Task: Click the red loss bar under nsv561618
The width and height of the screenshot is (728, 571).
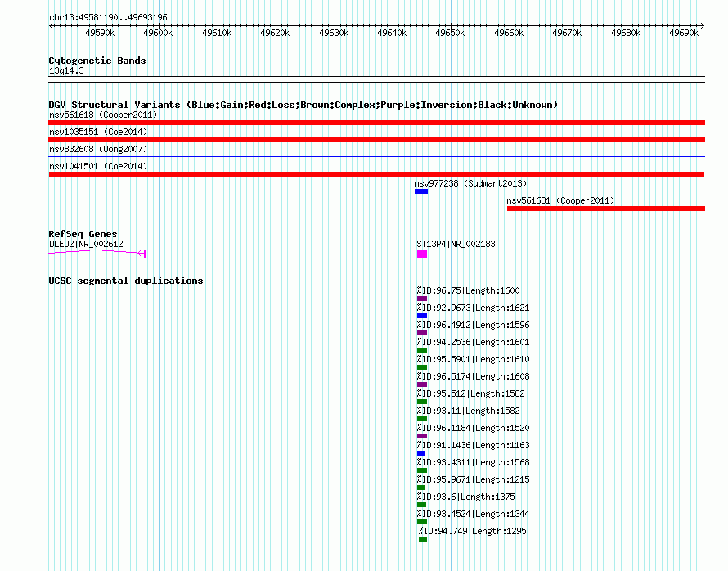Action: (x=376, y=123)
